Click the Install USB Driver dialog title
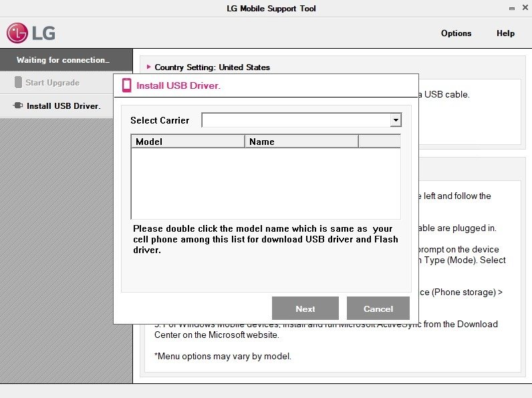This screenshot has height=398, width=532. click(x=178, y=85)
